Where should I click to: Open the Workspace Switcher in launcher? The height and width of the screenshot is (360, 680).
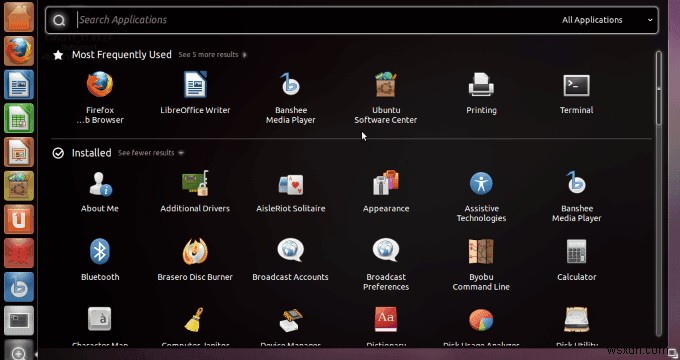pos(19,321)
